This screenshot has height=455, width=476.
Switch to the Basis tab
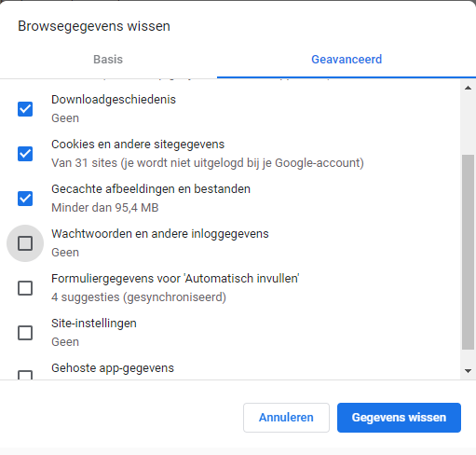(108, 60)
